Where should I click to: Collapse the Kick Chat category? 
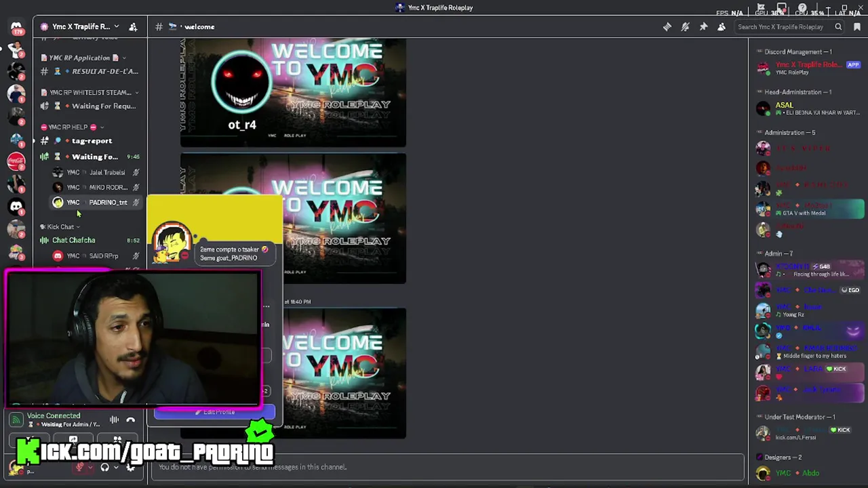60,227
